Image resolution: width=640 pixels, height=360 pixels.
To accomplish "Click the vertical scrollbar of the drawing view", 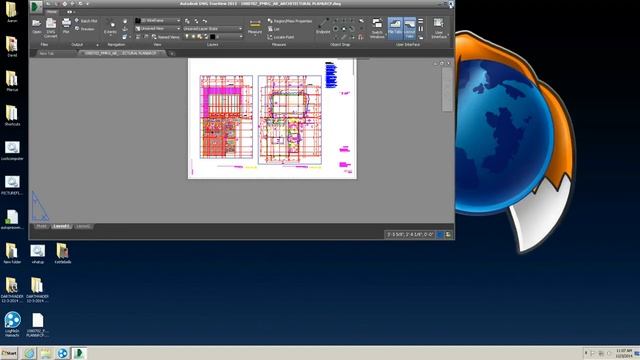I will click(x=447, y=89).
